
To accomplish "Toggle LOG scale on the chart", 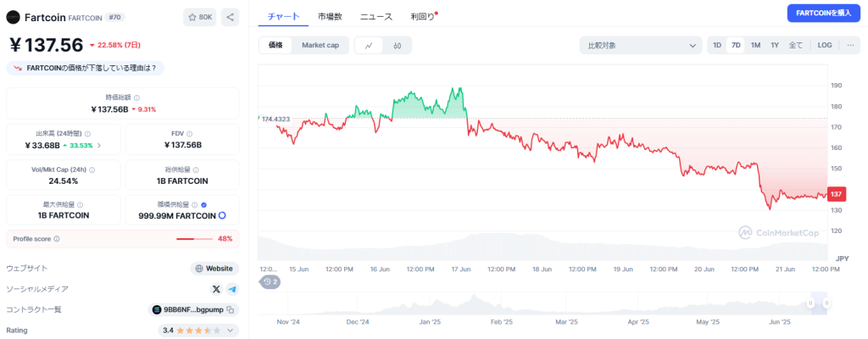I will click(x=825, y=45).
